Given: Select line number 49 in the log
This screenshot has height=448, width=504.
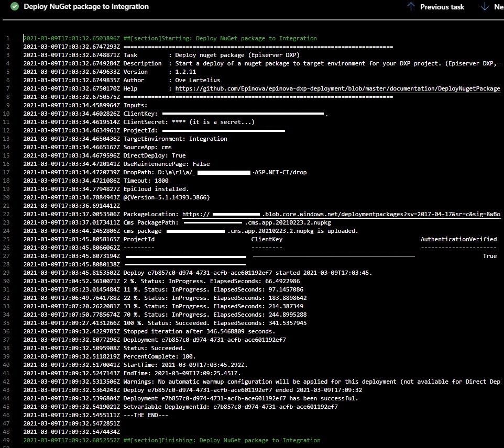Looking at the screenshot, I should coord(7,440).
